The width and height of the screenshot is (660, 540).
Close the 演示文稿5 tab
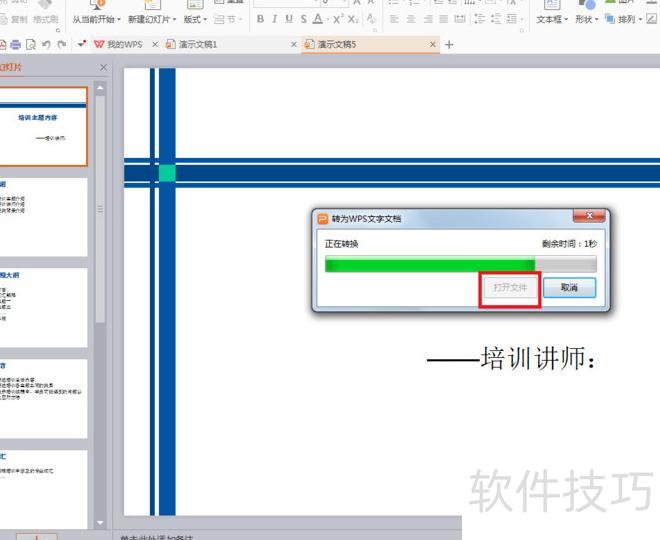(x=432, y=44)
